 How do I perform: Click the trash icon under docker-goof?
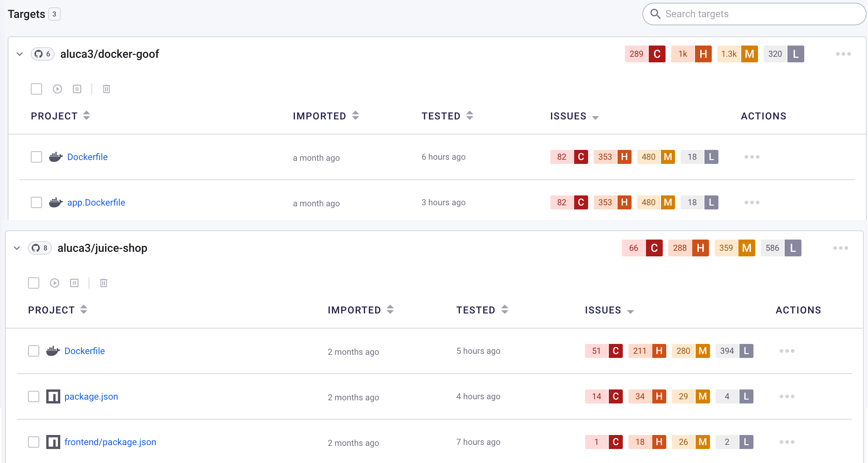tap(106, 89)
